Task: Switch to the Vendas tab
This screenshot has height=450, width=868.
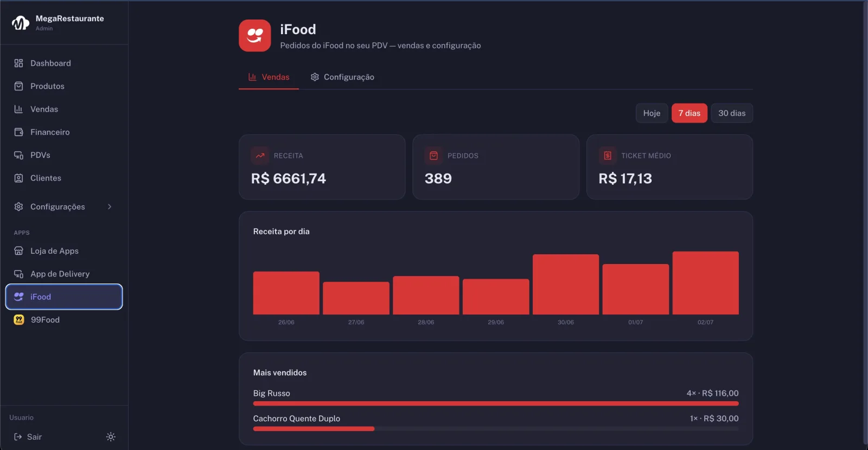Action: pos(269,77)
